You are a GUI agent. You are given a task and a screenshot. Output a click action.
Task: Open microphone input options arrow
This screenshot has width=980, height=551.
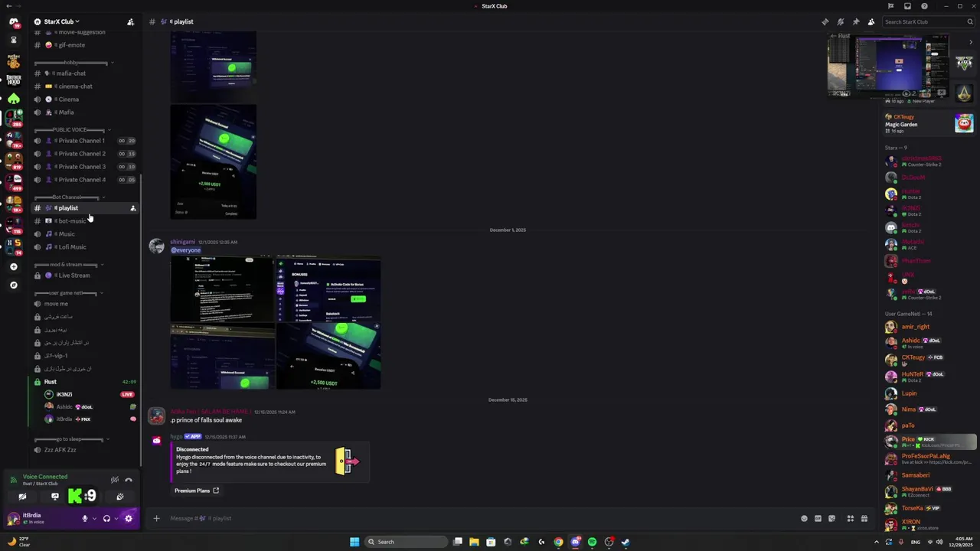[94, 518]
